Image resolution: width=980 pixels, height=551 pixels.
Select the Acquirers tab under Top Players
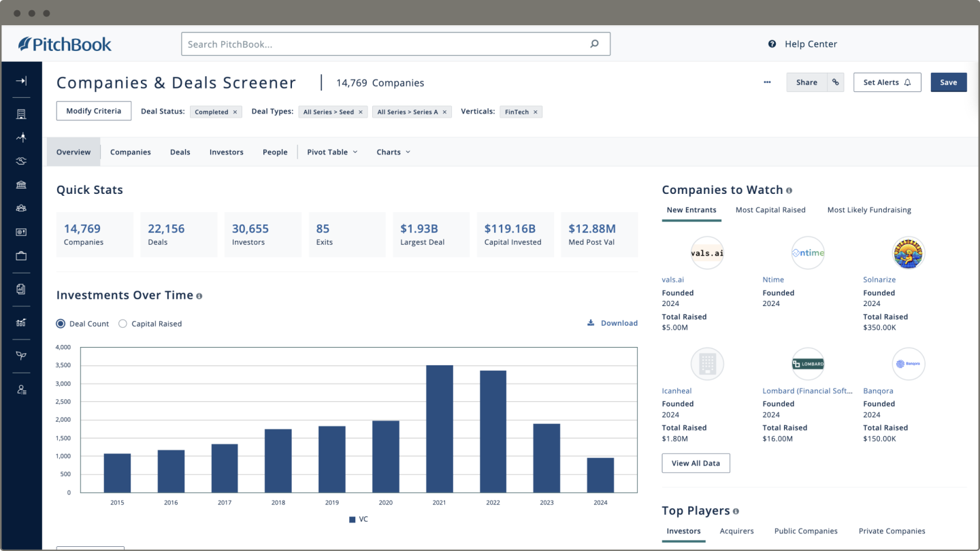(x=737, y=531)
